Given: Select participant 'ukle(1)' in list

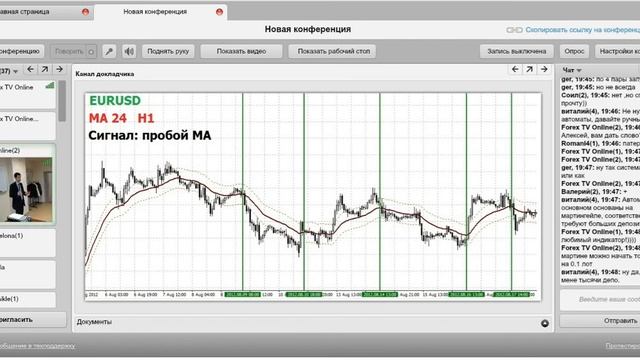Looking at the screenshot, I should click(27, 299).
